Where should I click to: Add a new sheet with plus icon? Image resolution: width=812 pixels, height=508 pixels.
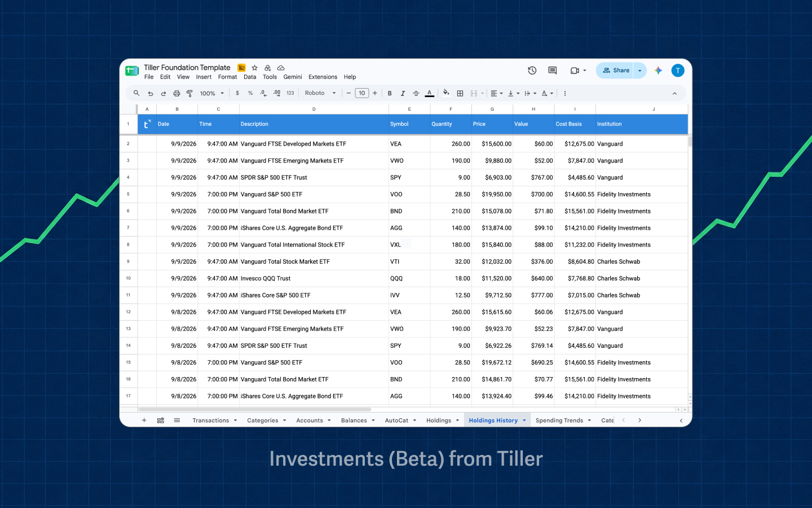coord(144,420)
